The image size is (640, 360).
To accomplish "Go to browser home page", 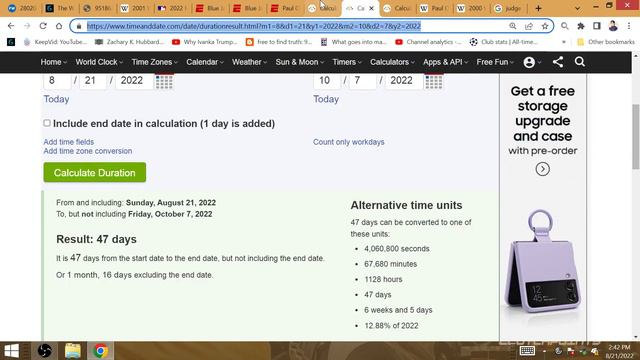I will 59,26.
